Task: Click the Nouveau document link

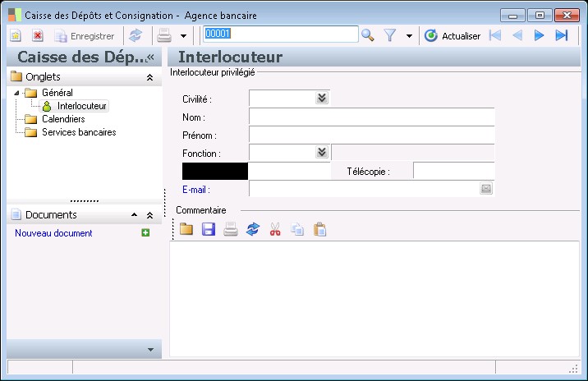Action: (53, 233)
